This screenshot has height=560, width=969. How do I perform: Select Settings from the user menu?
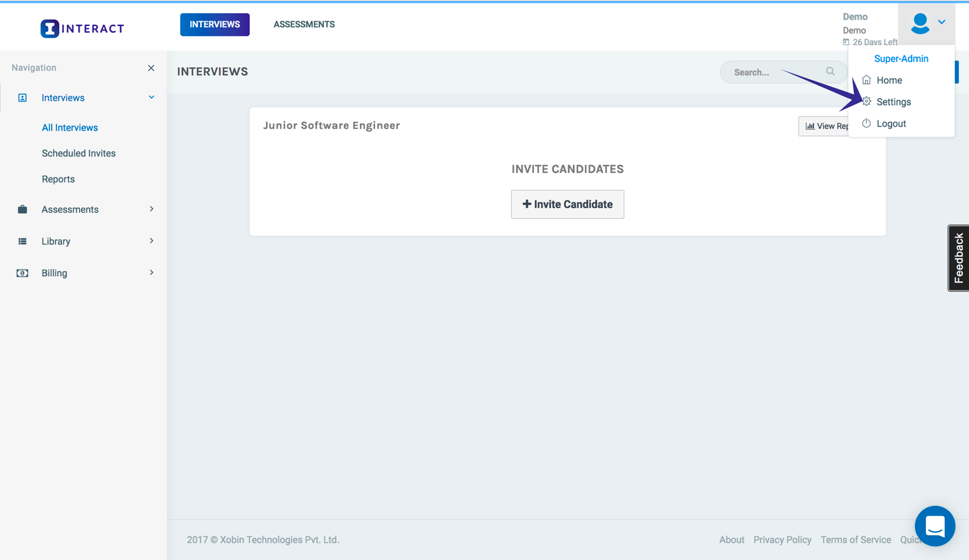(x=894, y=101)
